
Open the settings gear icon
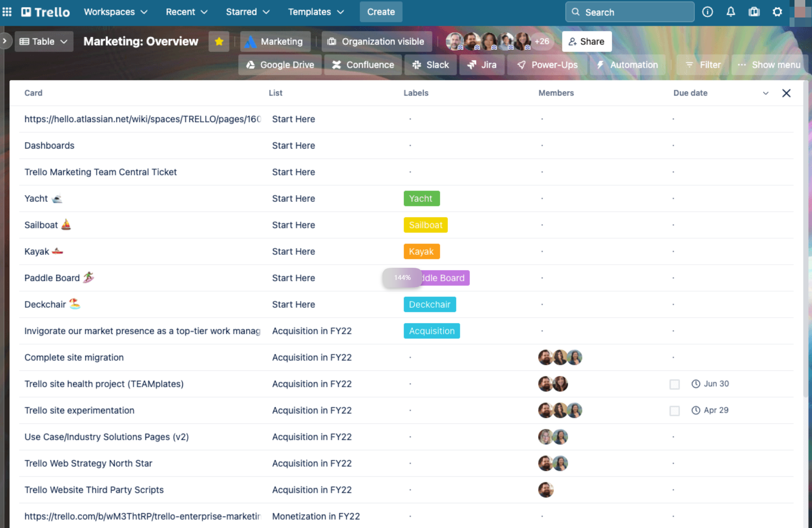coord(777,12)
